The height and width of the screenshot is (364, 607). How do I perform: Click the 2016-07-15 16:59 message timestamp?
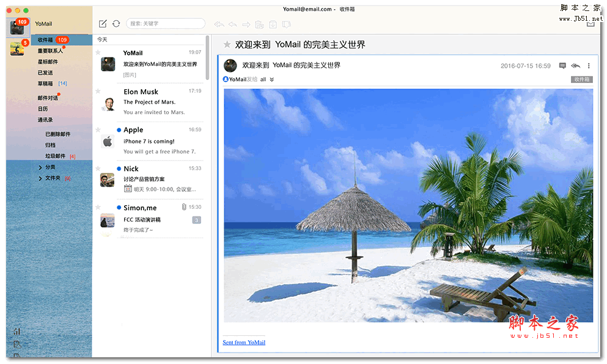coord(525,66)
